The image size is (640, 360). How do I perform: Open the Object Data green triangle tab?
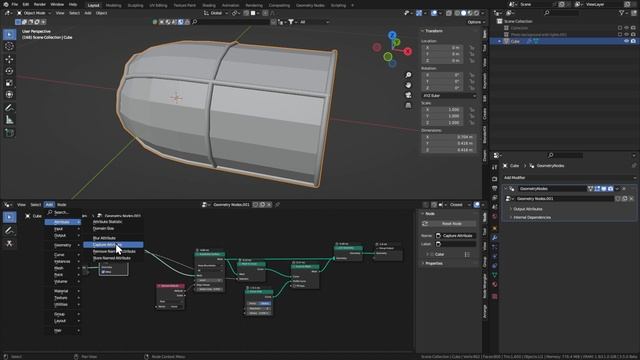pyautogui.click(x=495, y=275)
